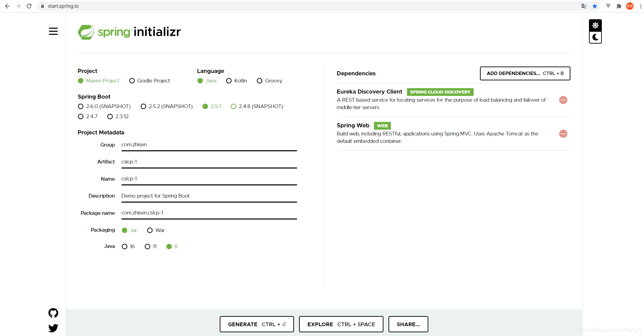Click the Eureka Discovery Client title
This screenshot has width=644, height=336.
coord(369,92)
